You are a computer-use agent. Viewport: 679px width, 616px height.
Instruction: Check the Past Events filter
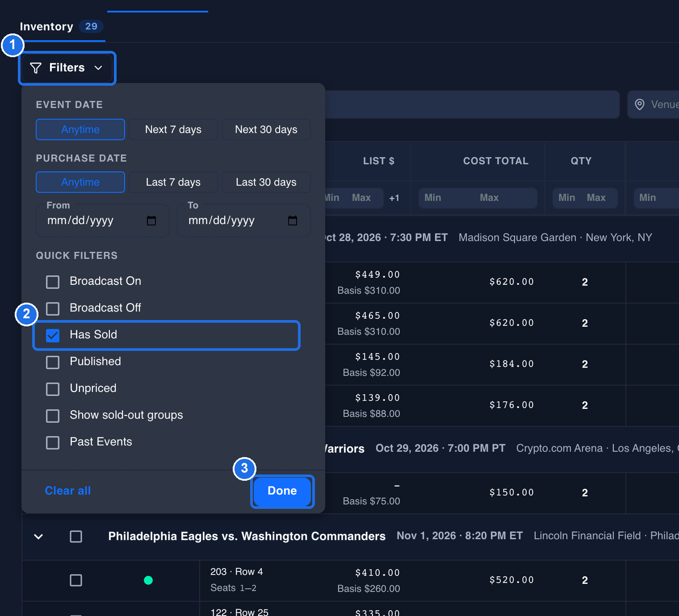(x=53, y=443)
